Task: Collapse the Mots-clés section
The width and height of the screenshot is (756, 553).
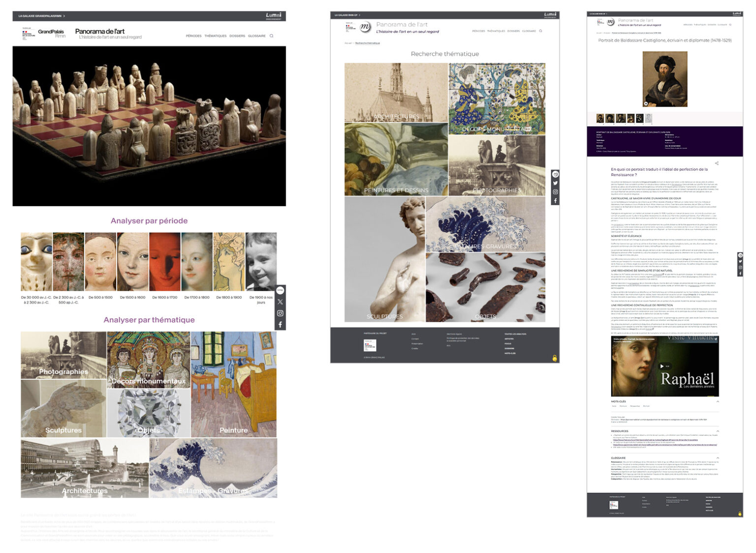Action: click(x=718, y=401)
